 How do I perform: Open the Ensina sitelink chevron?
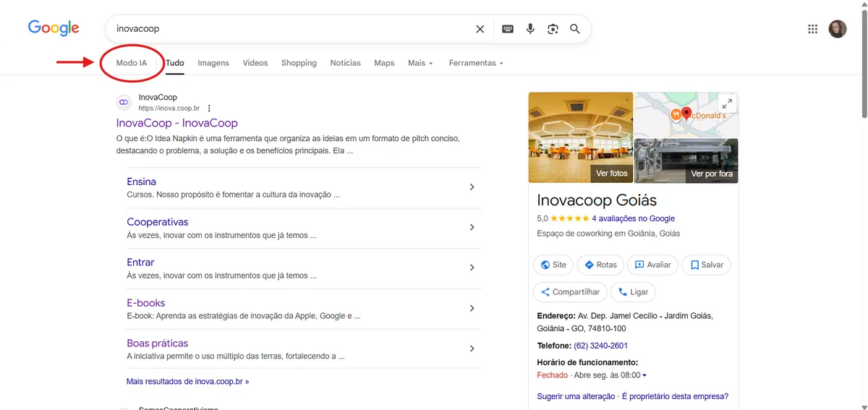pyautogui.click(x=472, y=187)
